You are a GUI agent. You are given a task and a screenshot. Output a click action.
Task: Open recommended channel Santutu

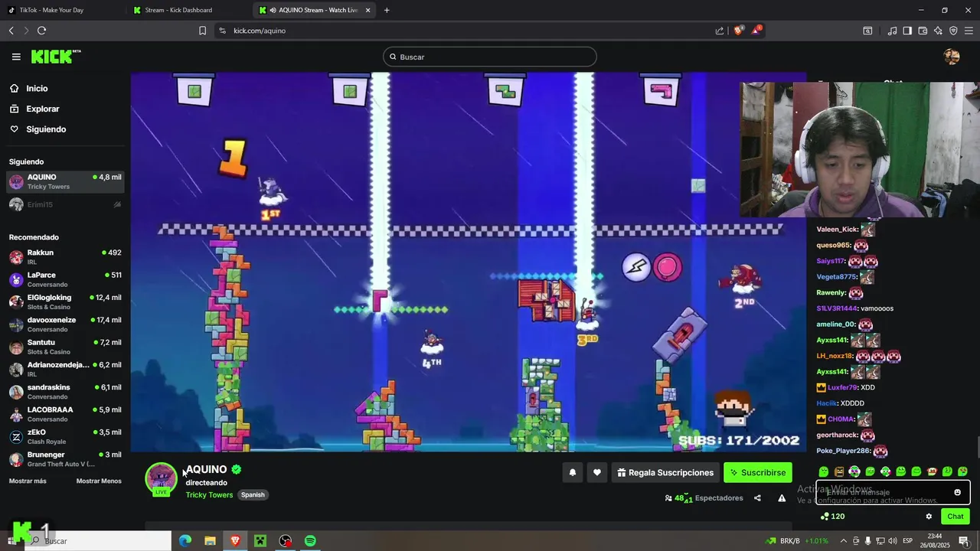(x=65, y=347)
